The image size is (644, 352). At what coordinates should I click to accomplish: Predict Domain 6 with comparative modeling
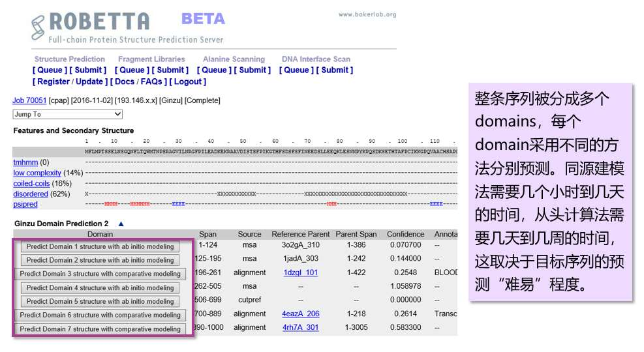point(100,315)
